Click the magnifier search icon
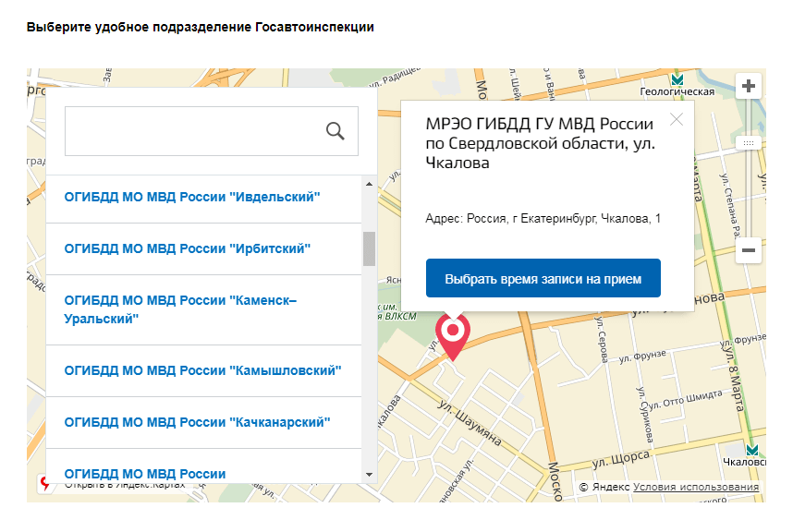This screenshot has height=532, width=793. [335, 131]
